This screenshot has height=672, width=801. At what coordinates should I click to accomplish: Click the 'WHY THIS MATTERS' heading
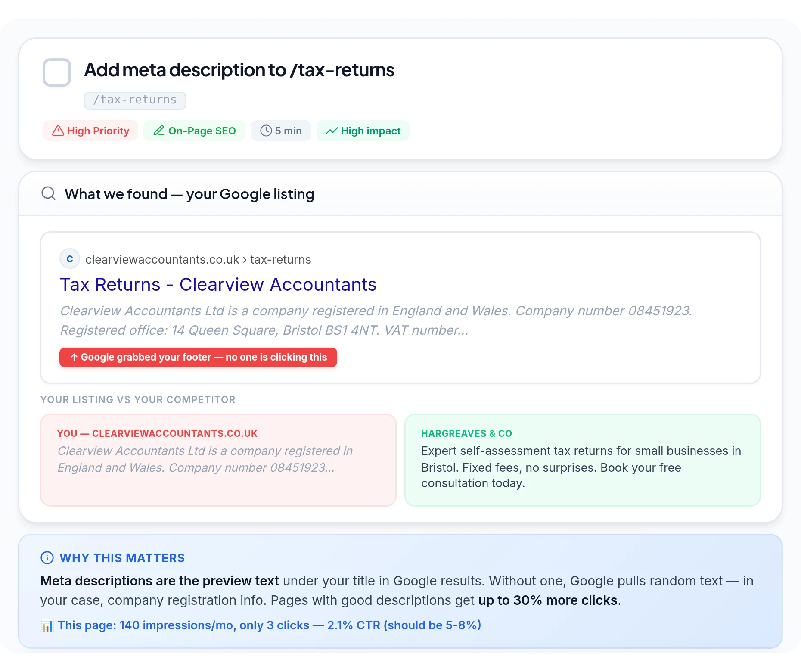click(x=122, y=558)
